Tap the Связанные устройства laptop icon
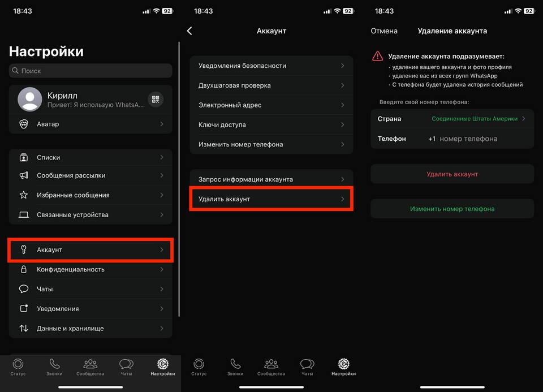The height and width of the screenshot is (392, 543). point(24,215)
